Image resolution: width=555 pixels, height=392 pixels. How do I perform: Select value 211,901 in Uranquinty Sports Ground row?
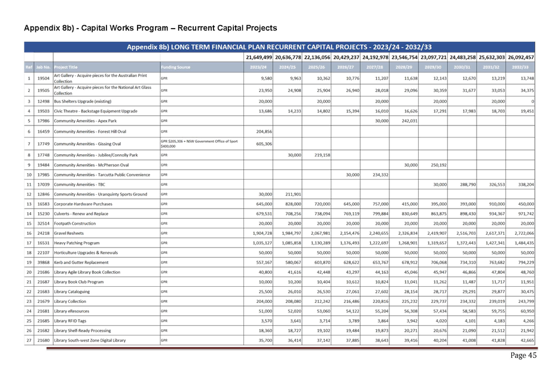(293, 194)
